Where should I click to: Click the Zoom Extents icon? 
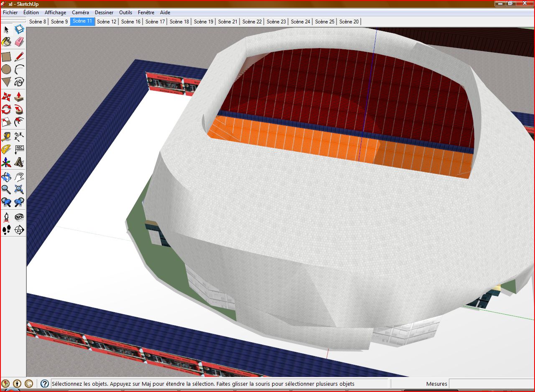point(19,189)
